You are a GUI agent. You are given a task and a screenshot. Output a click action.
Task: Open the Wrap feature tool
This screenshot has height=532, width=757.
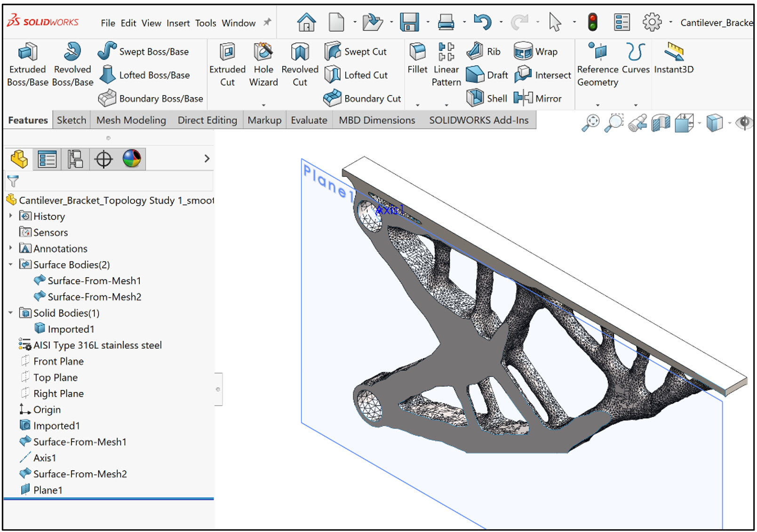536,51
